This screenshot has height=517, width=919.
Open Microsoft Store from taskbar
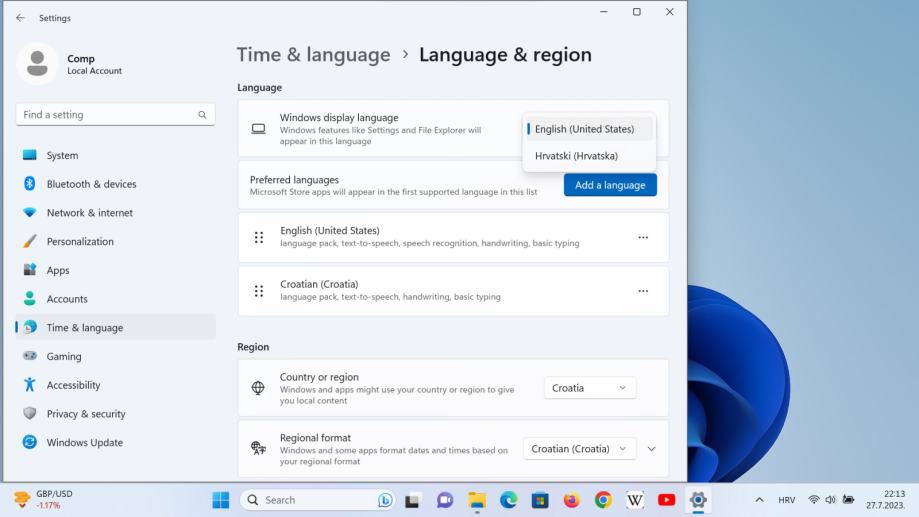(x=540, y=500)
